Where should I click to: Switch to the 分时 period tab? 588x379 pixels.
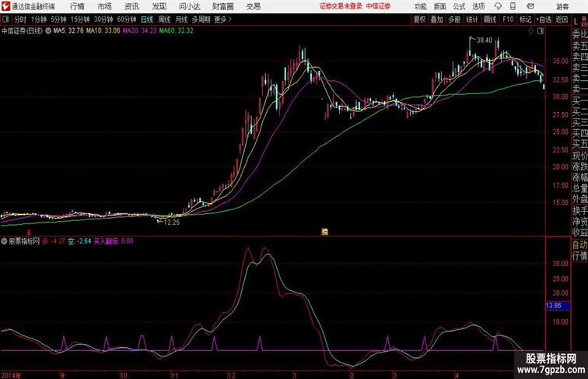click(20, 19)
